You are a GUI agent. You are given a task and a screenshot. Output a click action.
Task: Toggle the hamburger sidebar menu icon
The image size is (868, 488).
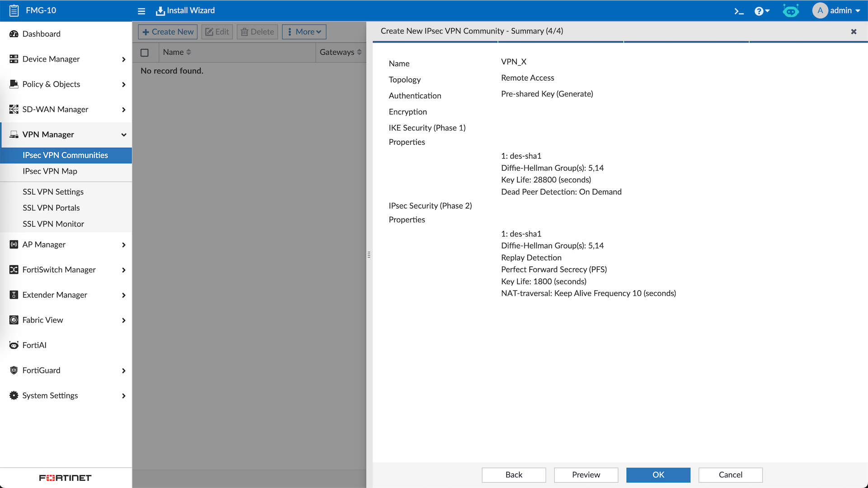coord(142,11)
